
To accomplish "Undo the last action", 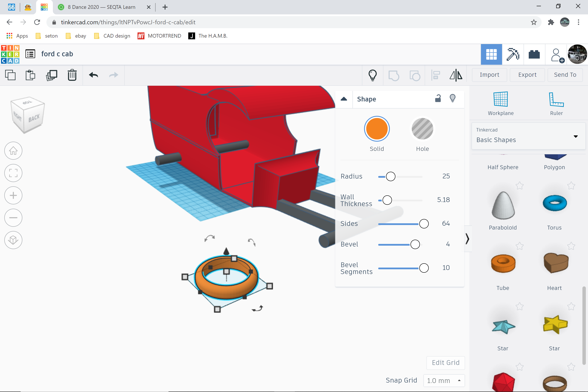I will (x=93, y=75).
